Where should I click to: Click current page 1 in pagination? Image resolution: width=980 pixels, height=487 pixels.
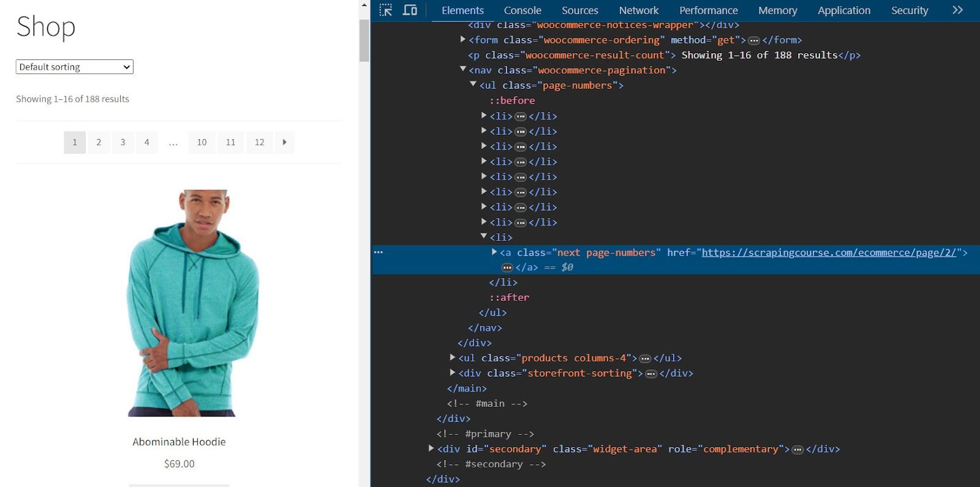coord(75,142)
